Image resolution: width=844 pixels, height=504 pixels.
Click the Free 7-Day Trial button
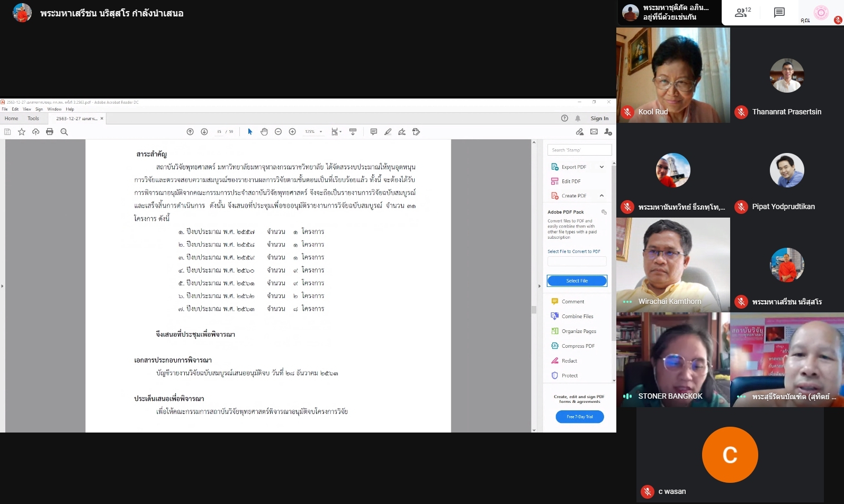pyautogui.click(x=579, y=417)
